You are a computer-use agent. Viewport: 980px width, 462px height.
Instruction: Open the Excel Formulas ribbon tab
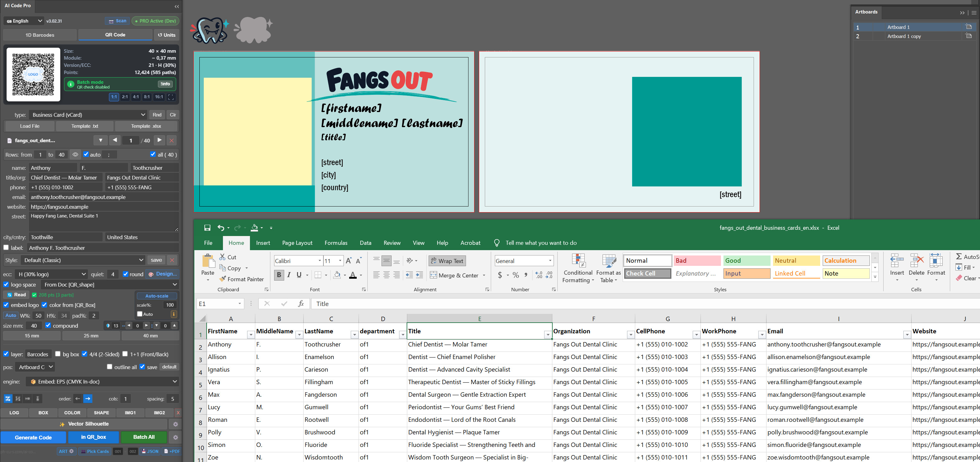[x=336, y=243]
